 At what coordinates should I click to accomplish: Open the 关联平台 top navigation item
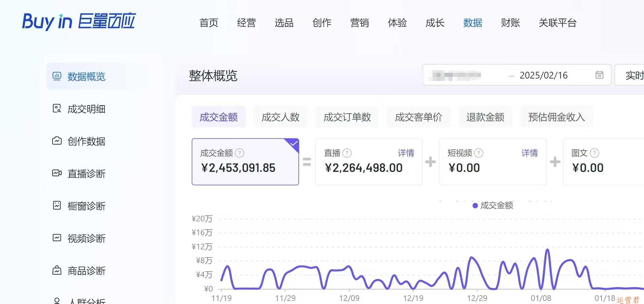[558, 23]
